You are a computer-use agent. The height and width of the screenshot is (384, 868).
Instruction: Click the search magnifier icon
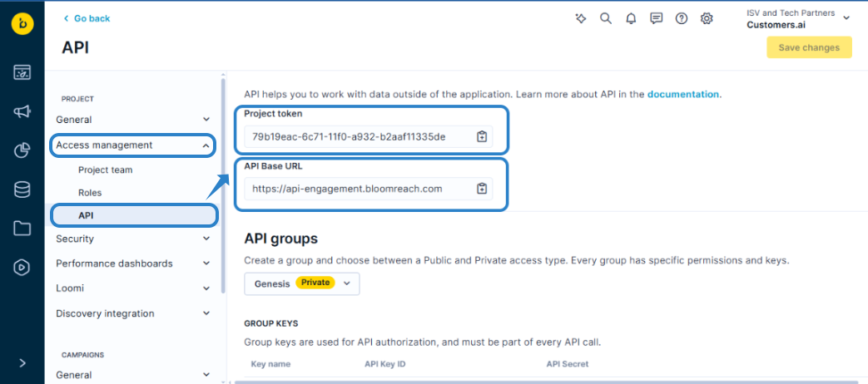606,18
